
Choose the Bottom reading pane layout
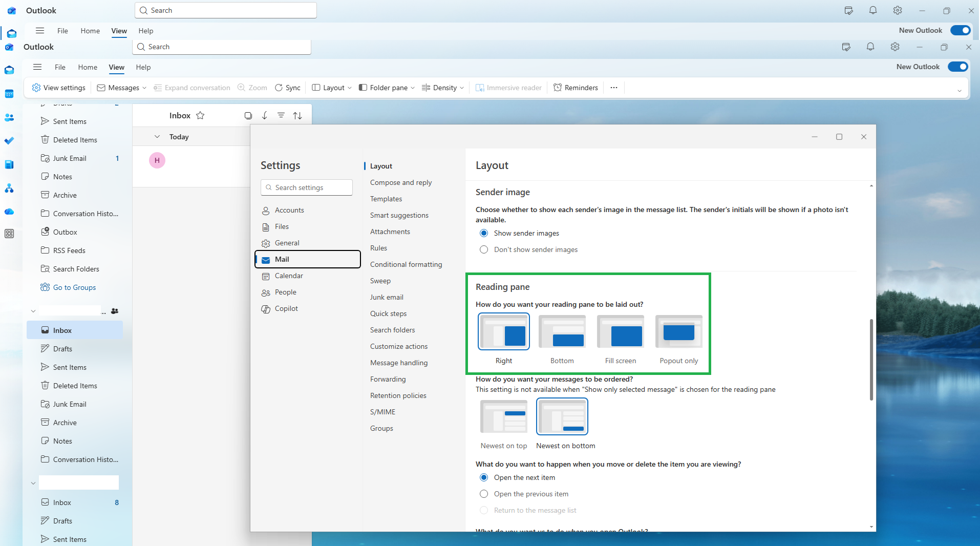pos(562,331)
